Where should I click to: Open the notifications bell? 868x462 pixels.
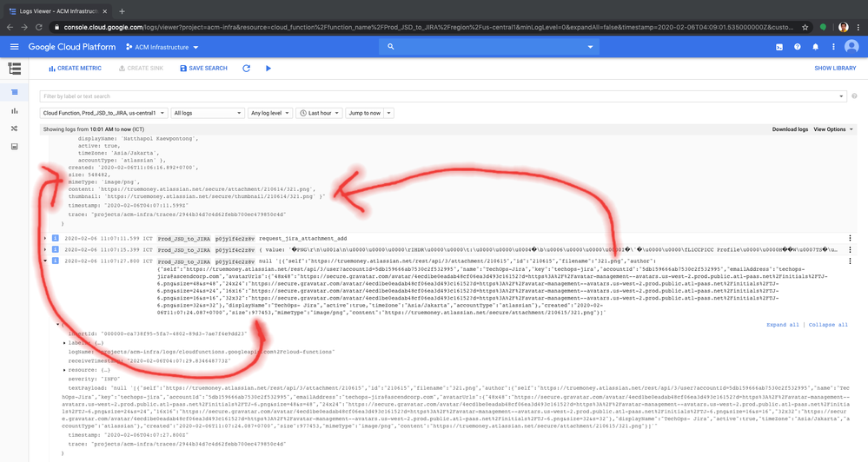tap(815, 47)
